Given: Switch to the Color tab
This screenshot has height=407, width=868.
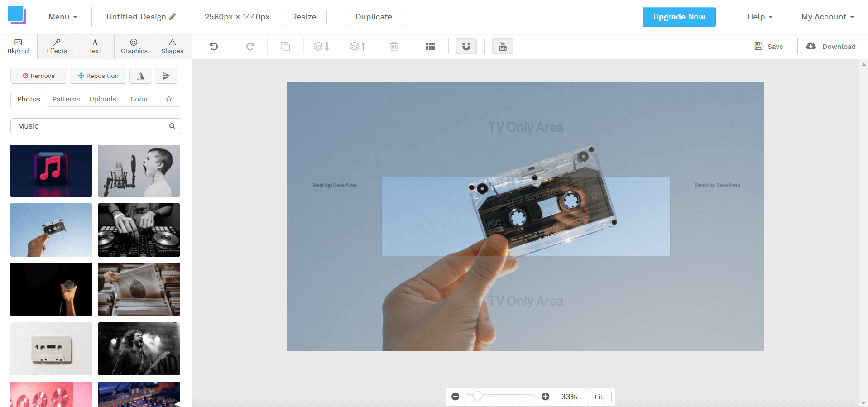Looking at the screenshot, I should click(139, 99).
